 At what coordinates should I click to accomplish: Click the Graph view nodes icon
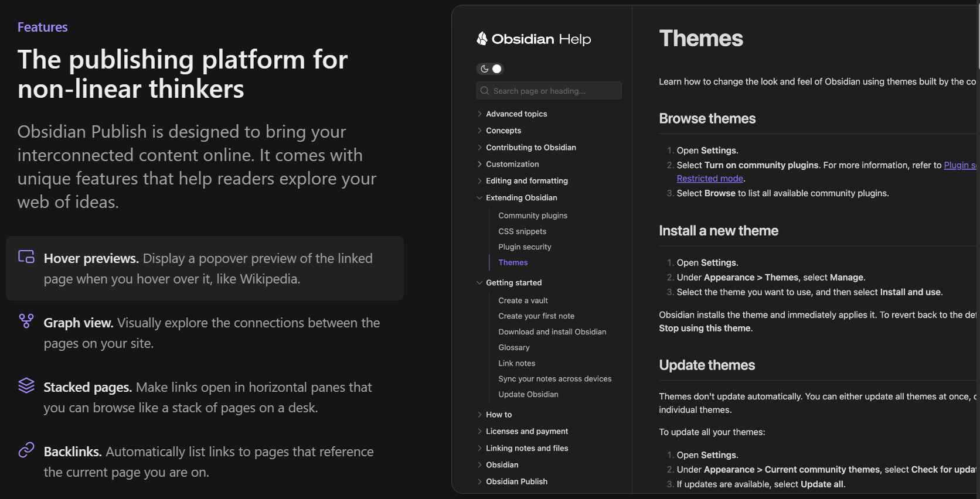pyautogui.click(x=26, y=321)
